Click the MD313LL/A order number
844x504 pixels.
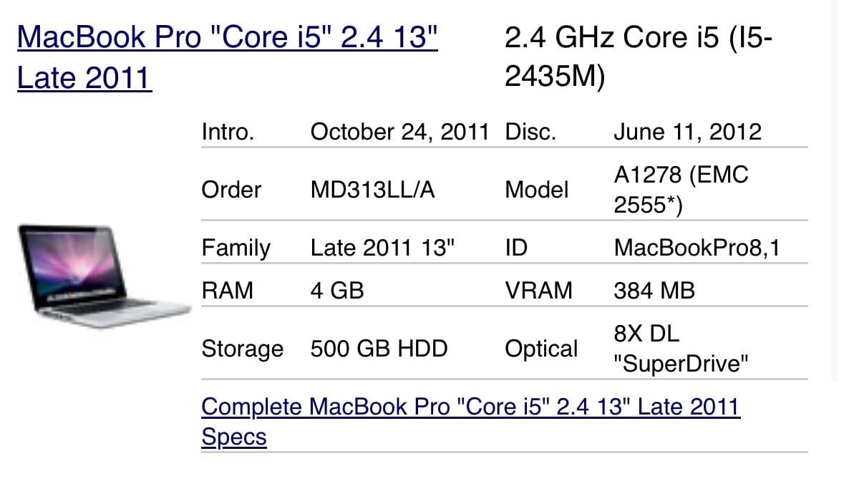click(372, 190)
